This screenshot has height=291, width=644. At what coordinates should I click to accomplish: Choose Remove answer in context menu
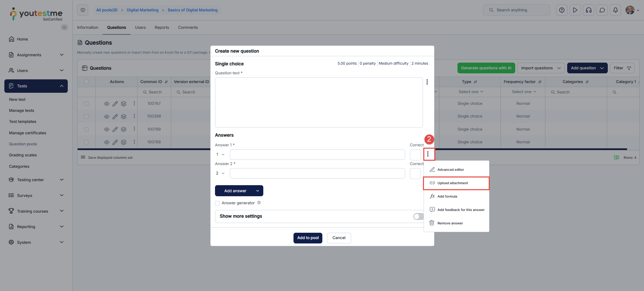[x=450, y=223]
